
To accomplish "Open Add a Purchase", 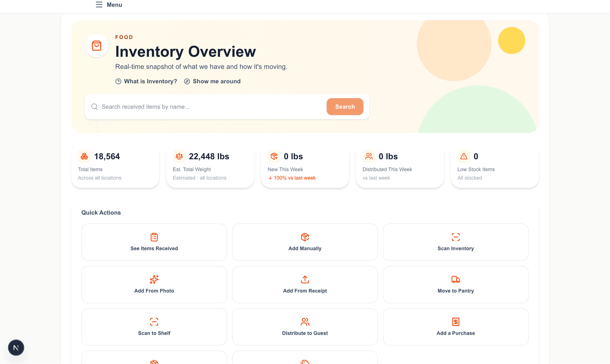I will (456, 327).
